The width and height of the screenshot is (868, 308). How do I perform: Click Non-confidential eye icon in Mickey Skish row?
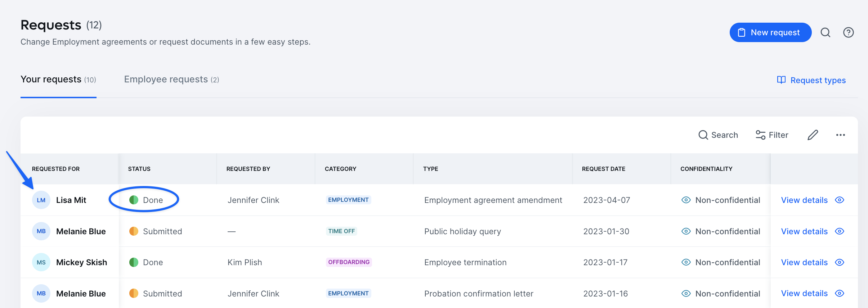click(686, 262)
